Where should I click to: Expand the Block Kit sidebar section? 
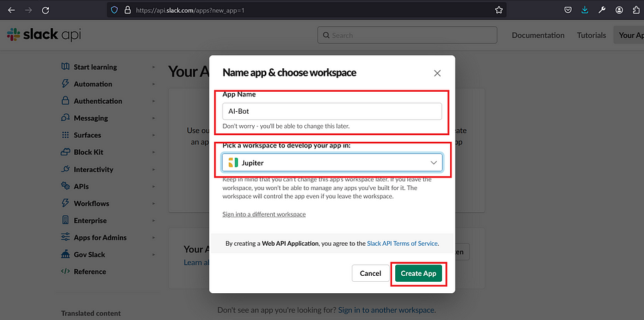tap(108, 152)
